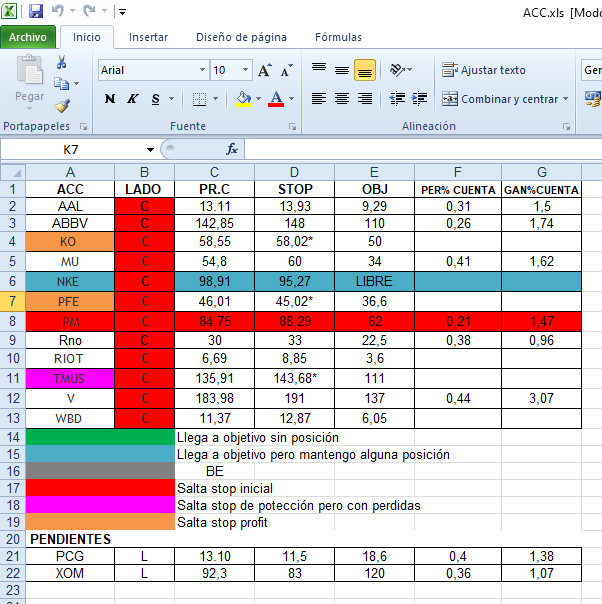Click the Save icon in quick access toolbar
The image size is (602, 604).
click(36, 12)
